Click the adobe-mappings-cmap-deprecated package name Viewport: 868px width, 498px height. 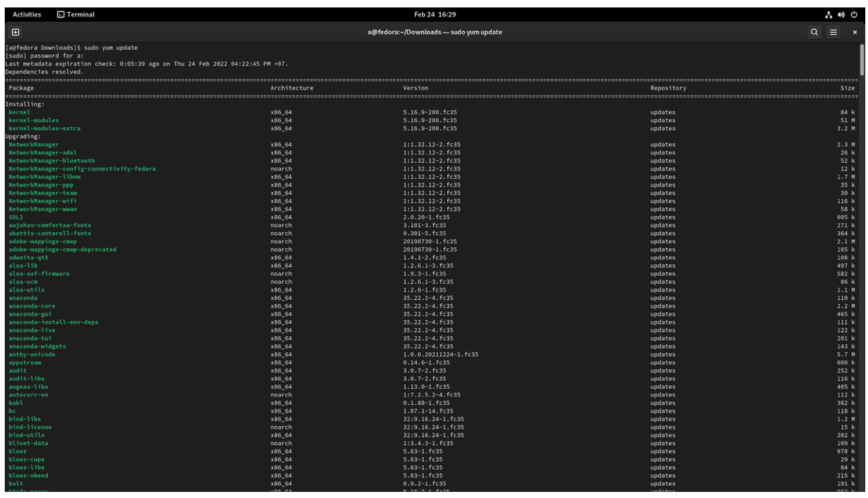pos(62,249)
